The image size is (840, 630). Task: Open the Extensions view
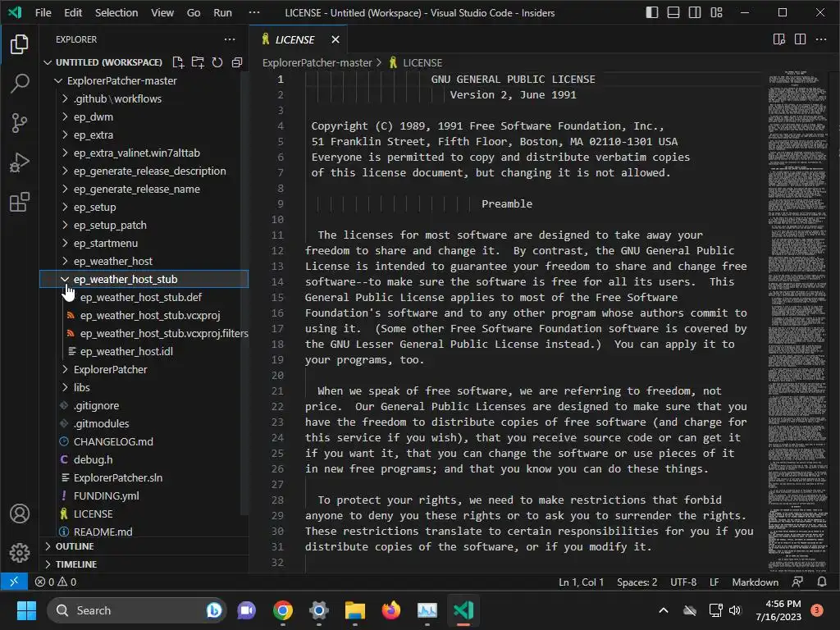[x=20, y=203]
